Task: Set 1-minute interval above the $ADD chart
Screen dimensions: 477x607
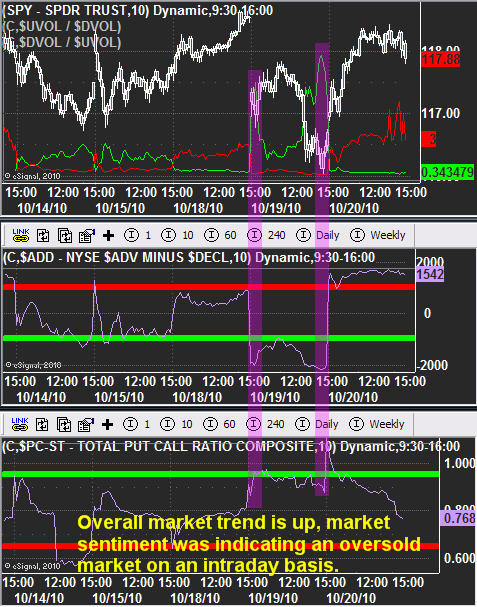Action: click(x=138, y=235)
